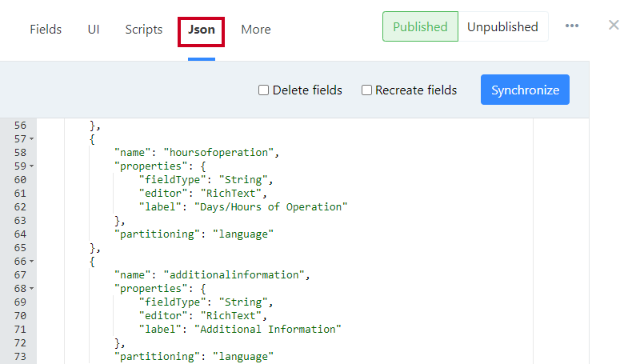Collapse the properties block at line 68
Screen dimensions: 632x364
[x=31, y=289]
